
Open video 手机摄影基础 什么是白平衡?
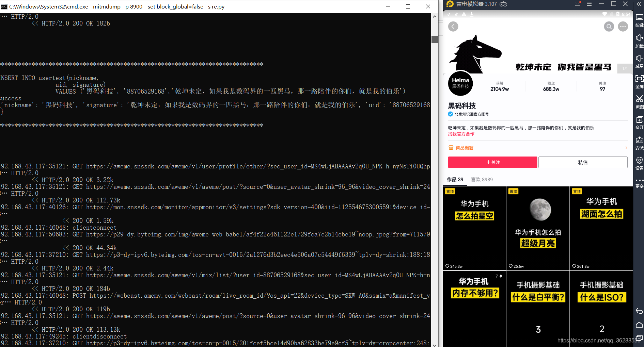(538, 309)
